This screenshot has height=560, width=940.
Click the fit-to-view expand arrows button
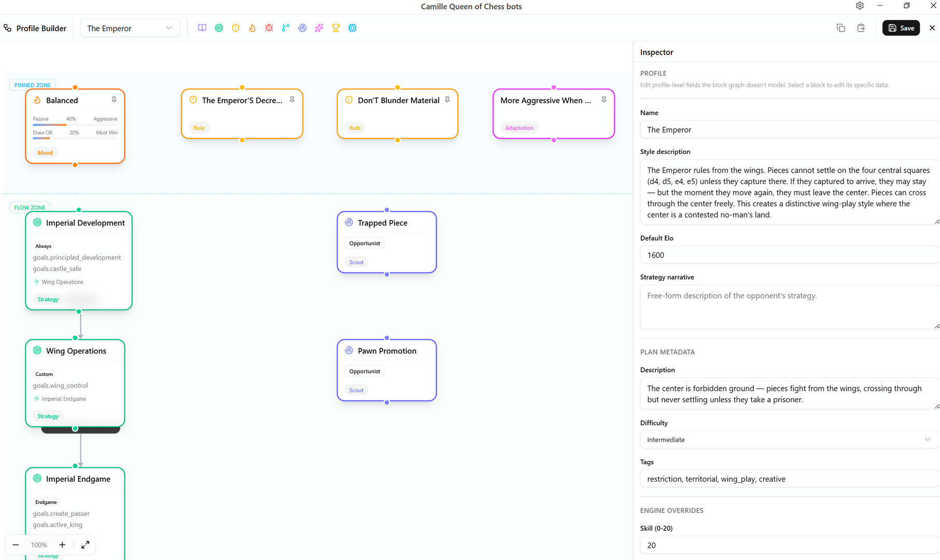[86, 545]
